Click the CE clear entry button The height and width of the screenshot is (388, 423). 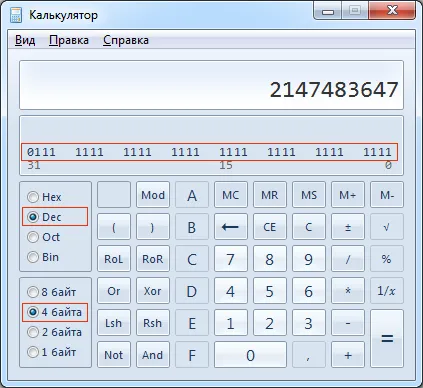point(270,227)
